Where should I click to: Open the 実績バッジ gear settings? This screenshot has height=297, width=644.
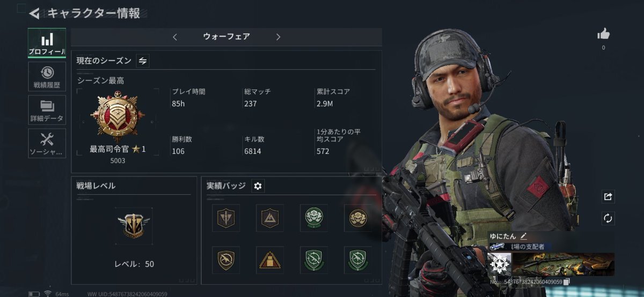click(x=258, y=185)
